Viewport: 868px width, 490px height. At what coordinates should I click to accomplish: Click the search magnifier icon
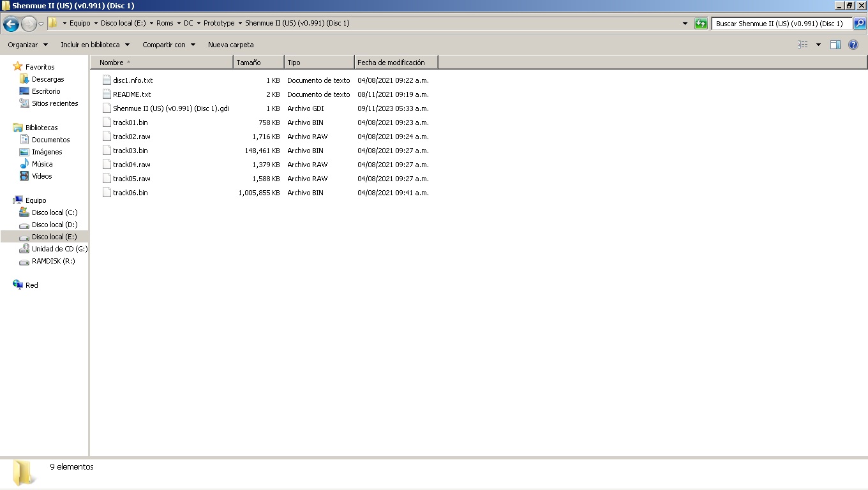tap(859, 24)
